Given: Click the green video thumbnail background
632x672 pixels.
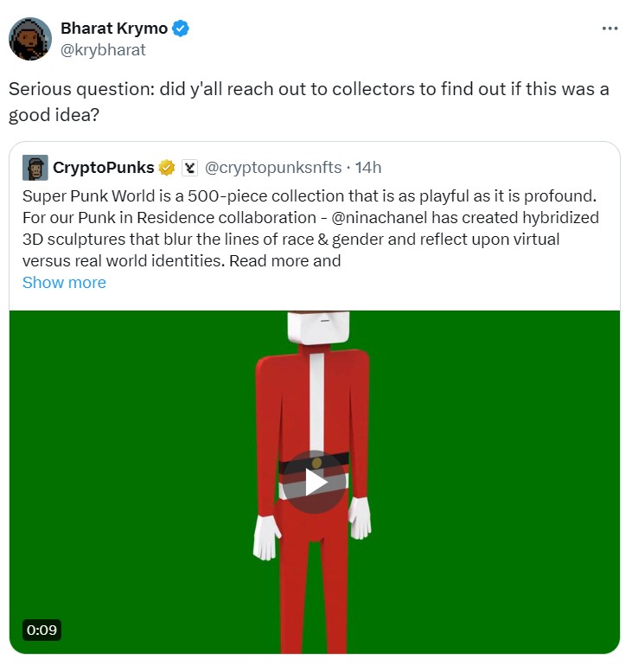Looking at the screenshot, I should [129, 471].
